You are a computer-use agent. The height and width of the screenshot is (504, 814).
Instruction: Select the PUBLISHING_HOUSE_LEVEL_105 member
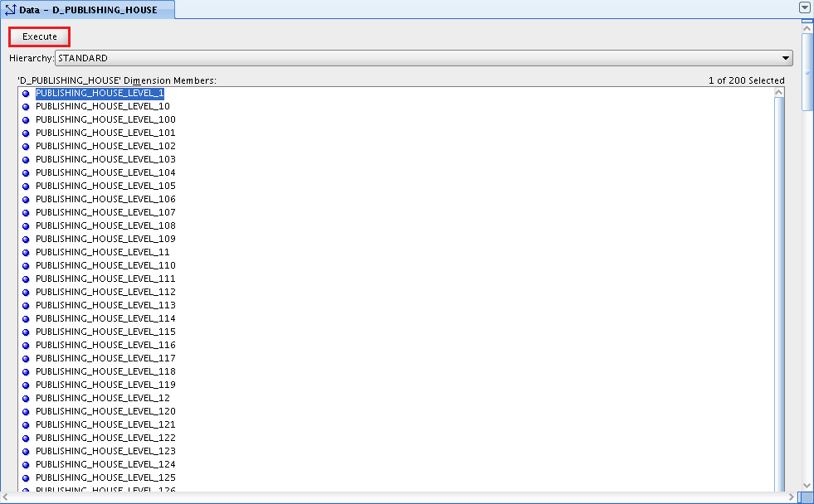[105, 186]
